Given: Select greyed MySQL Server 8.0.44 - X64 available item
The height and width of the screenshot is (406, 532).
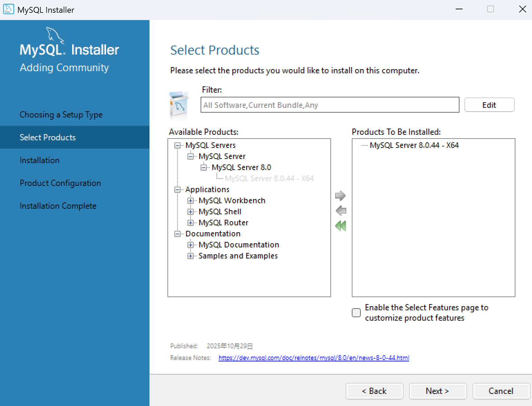Looking at the screenshot, I should [269, 179].
